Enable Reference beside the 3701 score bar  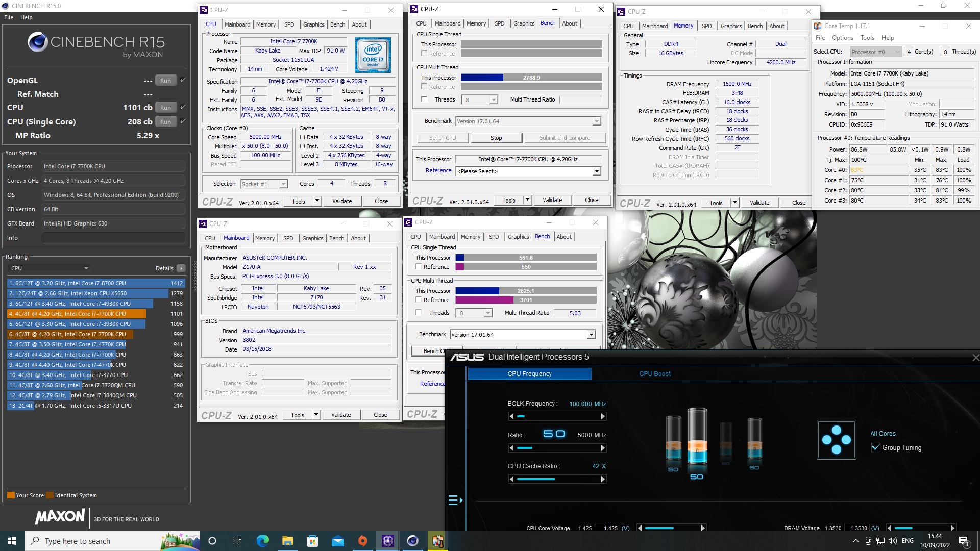click(419, 300)
